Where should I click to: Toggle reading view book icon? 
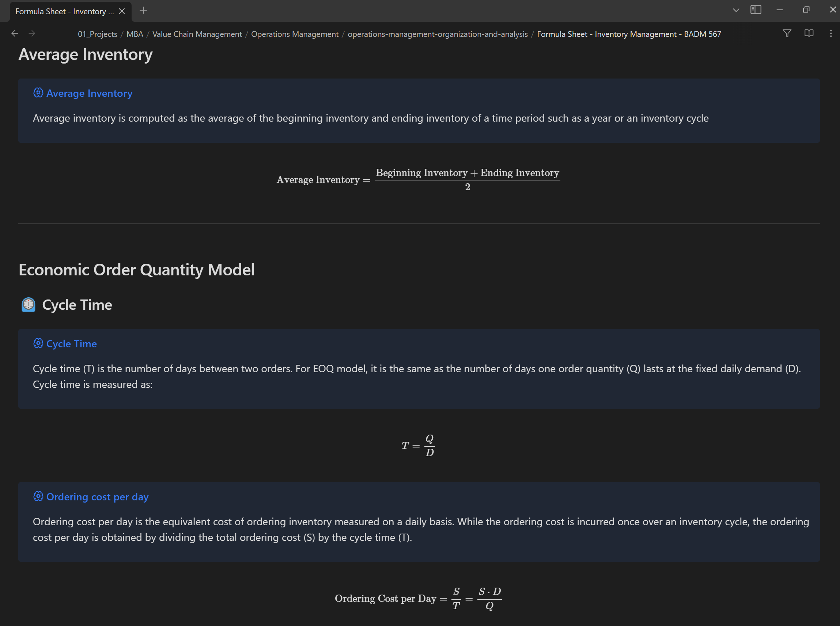[x=809, y=34]
